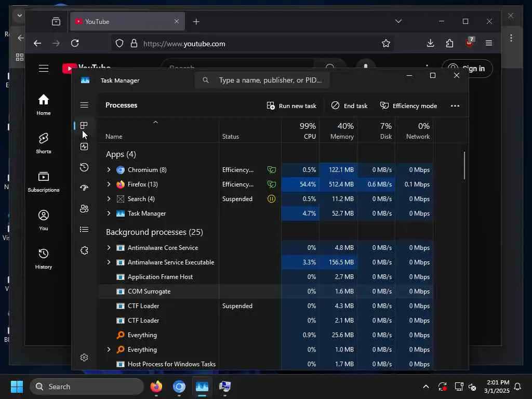
Task: Click the End task button
Action: pyautogui.click(x=349, y=106)
